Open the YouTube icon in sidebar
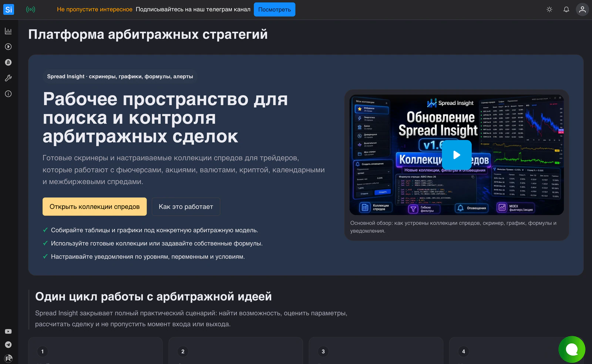The image size is (592, 364). [x=8, y=331]
